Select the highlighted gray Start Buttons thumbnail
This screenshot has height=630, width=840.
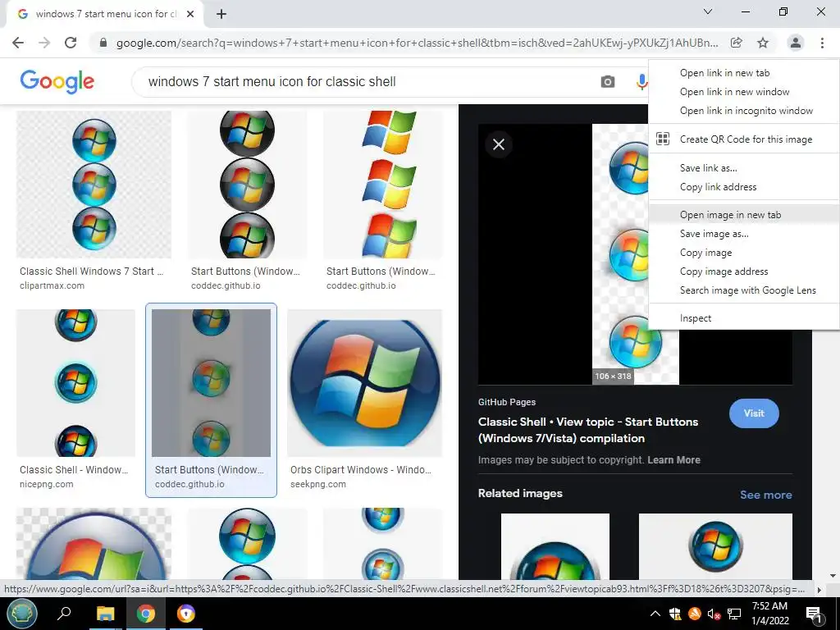[211, 382]
